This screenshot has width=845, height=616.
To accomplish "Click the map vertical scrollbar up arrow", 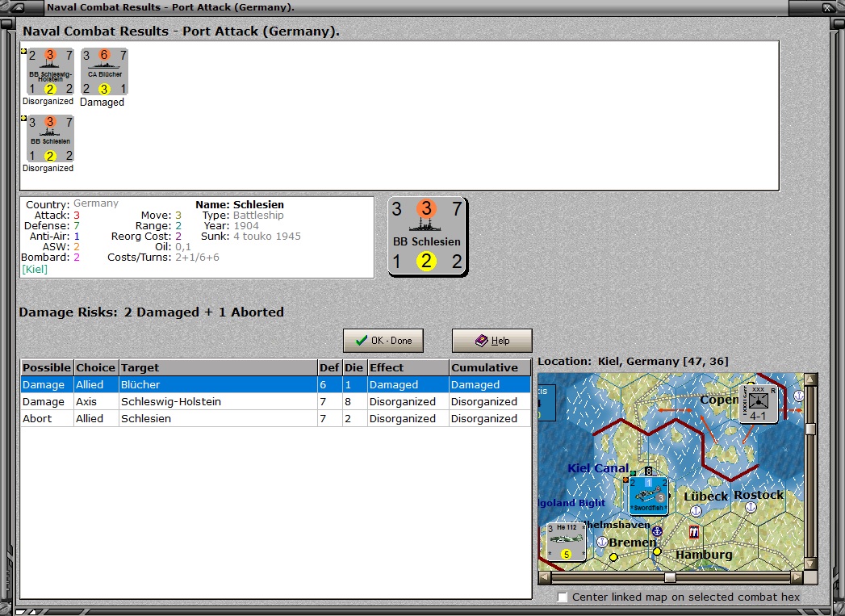I will [x=810, y=380].
